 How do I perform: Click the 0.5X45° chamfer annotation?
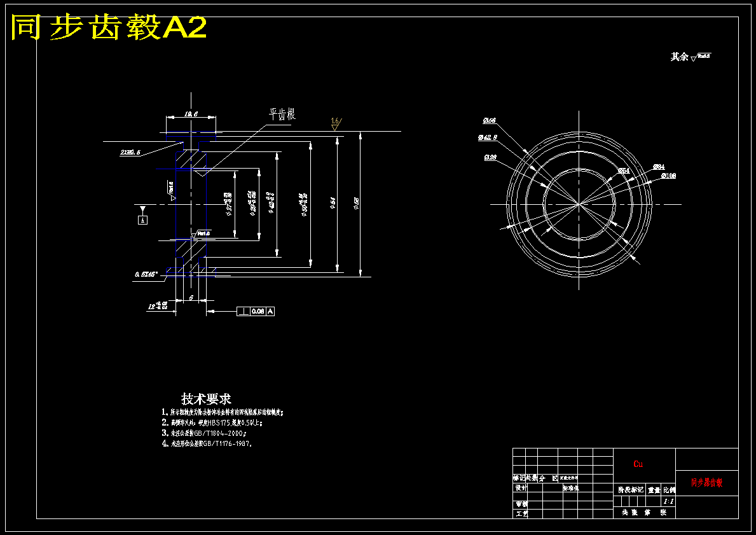(x=147, y=274)
